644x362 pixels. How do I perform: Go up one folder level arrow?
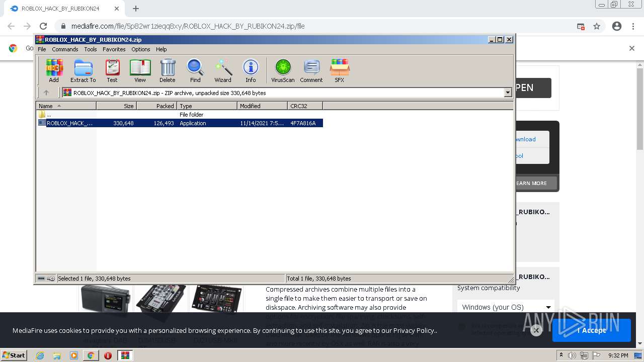coord(46,93)
